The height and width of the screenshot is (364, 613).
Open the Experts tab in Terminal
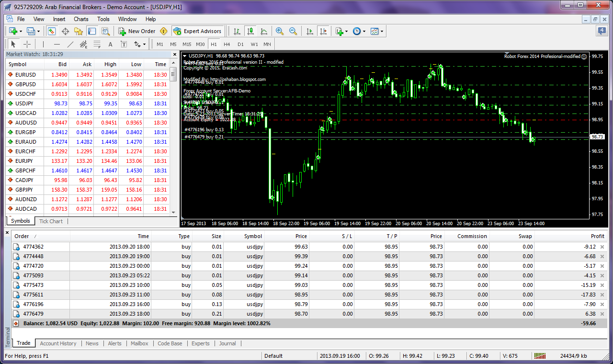point(201,343)
